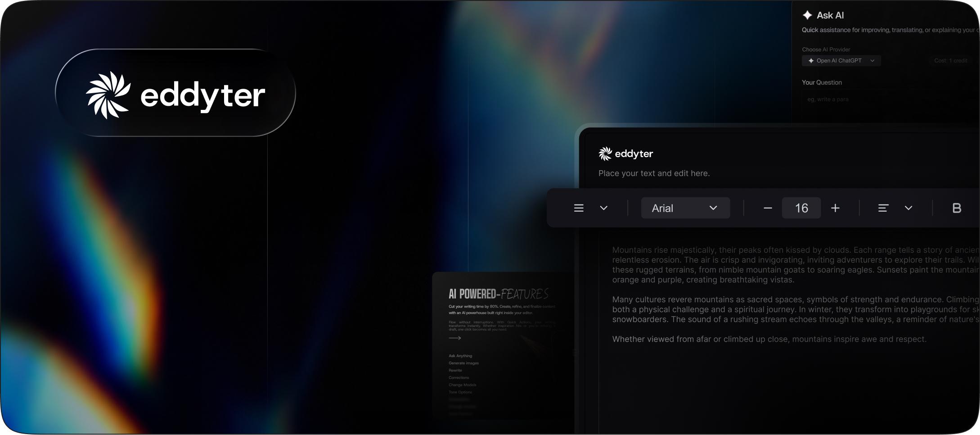This screenshot has height=435, width=980.
Task: Click the paragraph starting "Many cultures revere mountains"
Action: [x=796, y=309]
